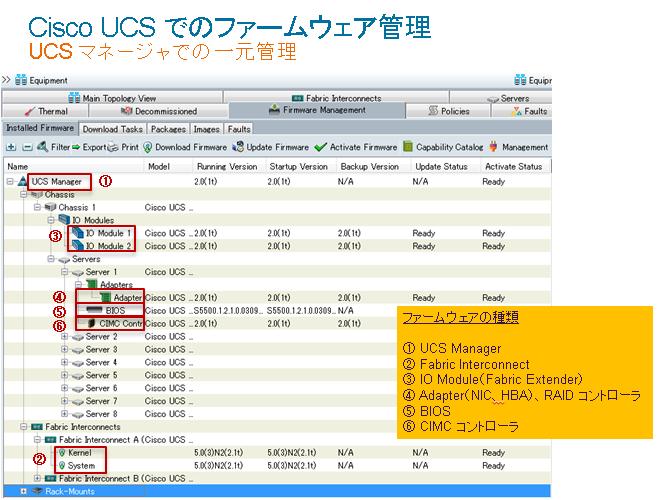Image resolution: width=668 pixels, height=500 pixels.
Task: Collapse the UCS Manager root node
Action: pyautogui.click(x=10, y=182)
